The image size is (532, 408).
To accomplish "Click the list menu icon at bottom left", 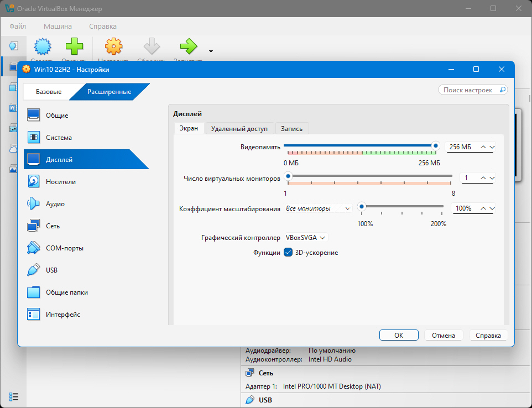I will (14, 396).
